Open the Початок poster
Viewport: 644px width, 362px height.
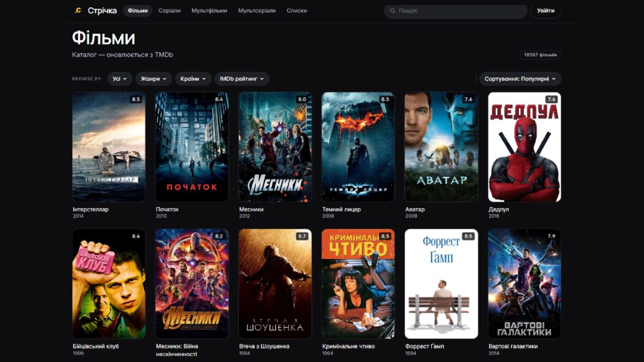(x=192, y=147)
